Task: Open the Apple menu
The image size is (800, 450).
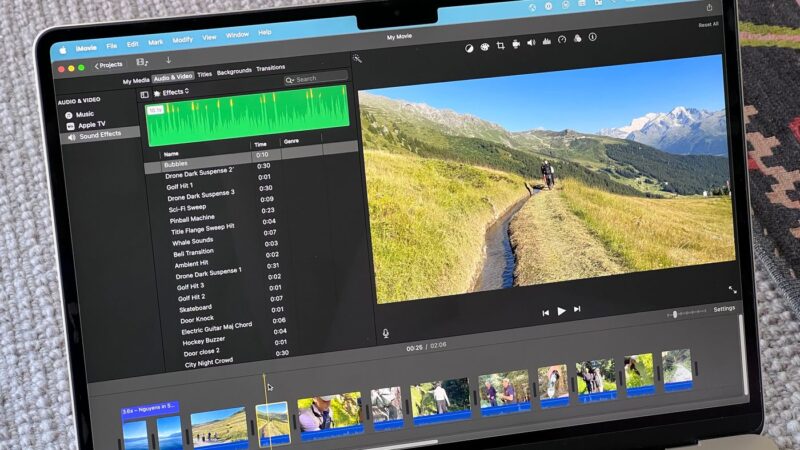Action: tap(63, 51)
